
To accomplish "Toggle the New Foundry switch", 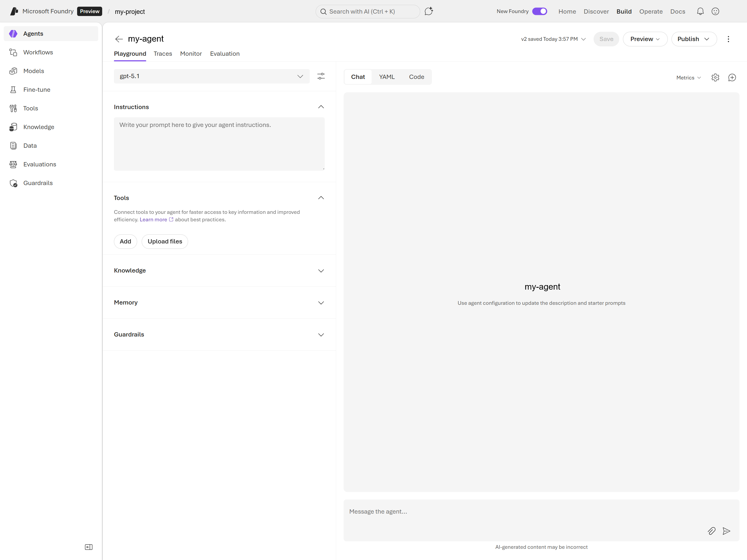I will pyautogui.click(x=539, y=11).
